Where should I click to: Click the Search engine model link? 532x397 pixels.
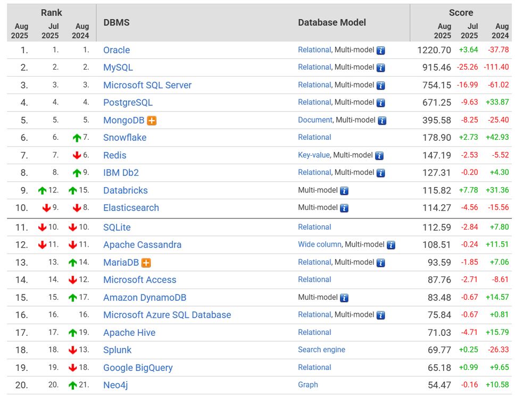coord(322,350)
